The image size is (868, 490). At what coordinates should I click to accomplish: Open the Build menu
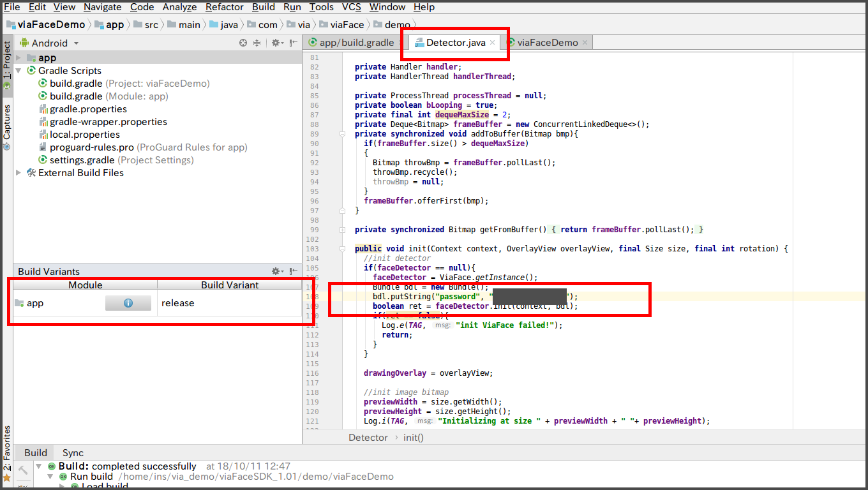pyautogui.click(x=264, y=7)
